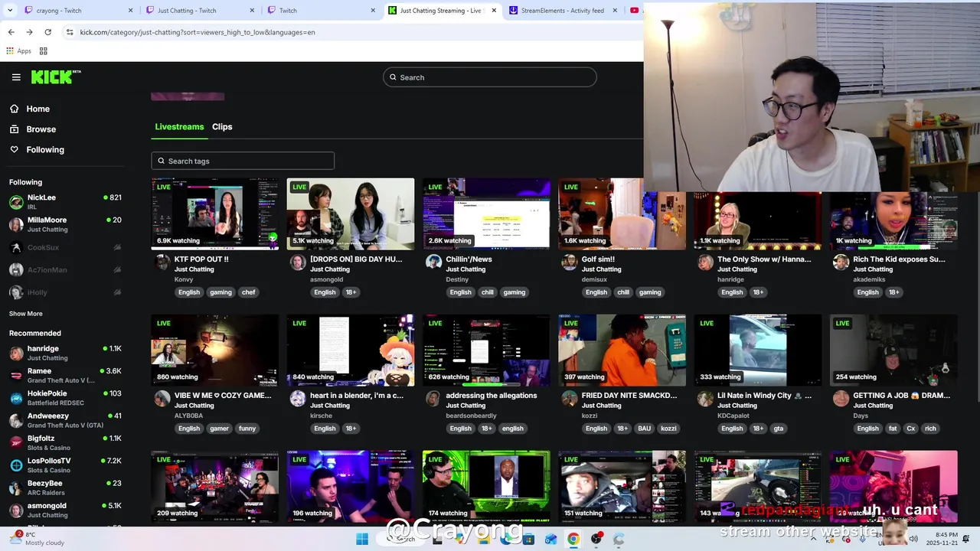Close the 'crayong - Twitch' tab
980x551 pixels.
pos(130,11)
